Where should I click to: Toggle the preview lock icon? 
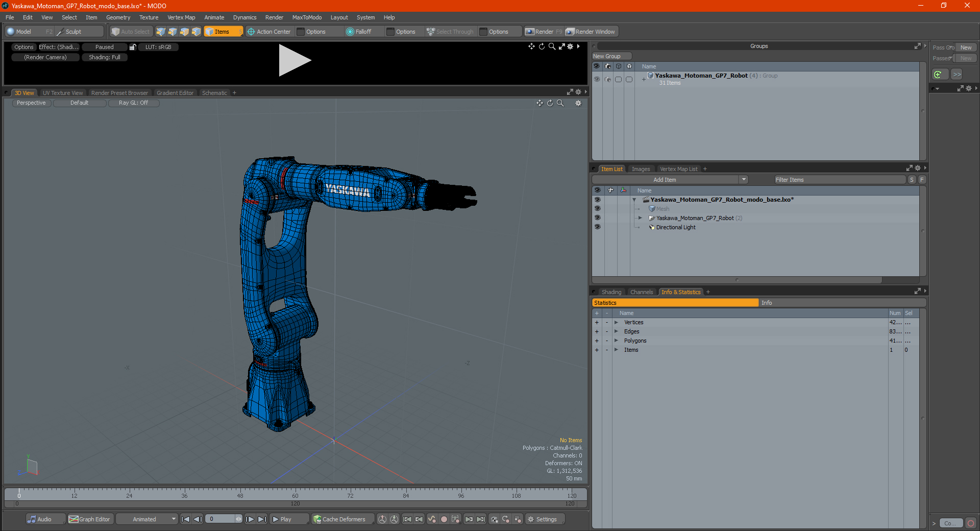[x=133, y=47]
